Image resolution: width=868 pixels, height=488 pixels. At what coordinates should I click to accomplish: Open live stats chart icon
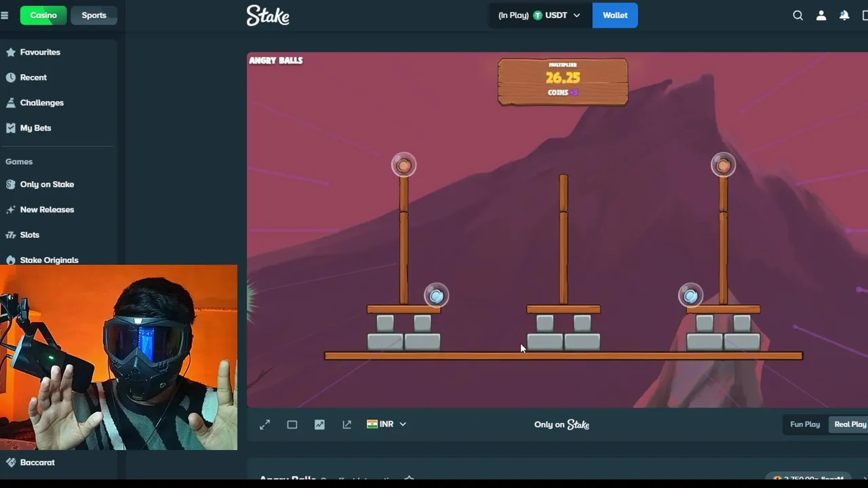pyautogui.click(x=319, y=424)
